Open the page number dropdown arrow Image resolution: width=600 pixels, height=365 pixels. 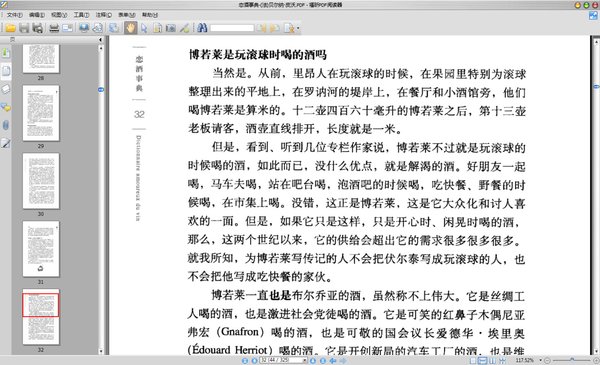pos(305,360)
